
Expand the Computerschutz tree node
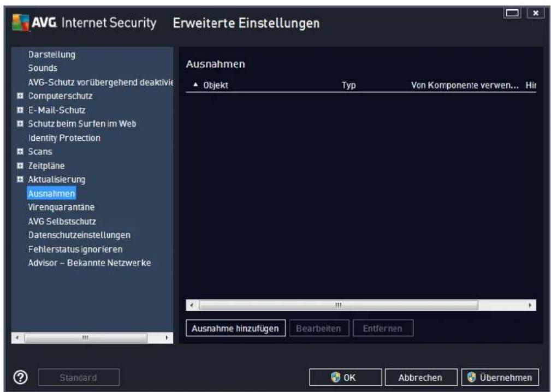tap(20, 96)
